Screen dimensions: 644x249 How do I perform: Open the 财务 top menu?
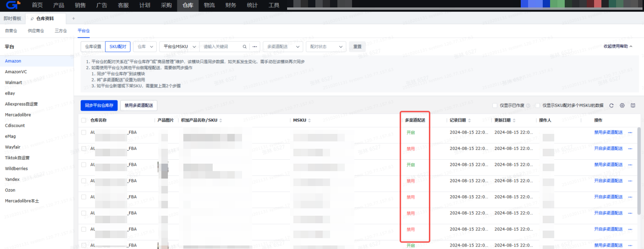click(231, 5)
